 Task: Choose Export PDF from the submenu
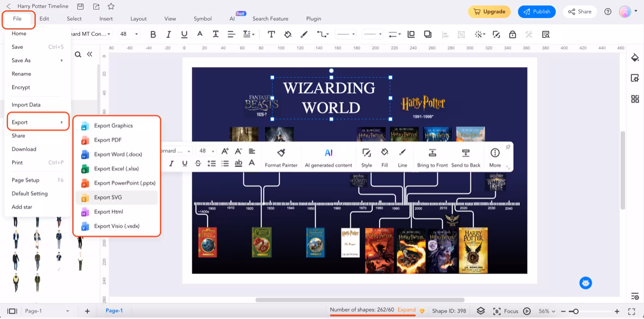(117, 140)
